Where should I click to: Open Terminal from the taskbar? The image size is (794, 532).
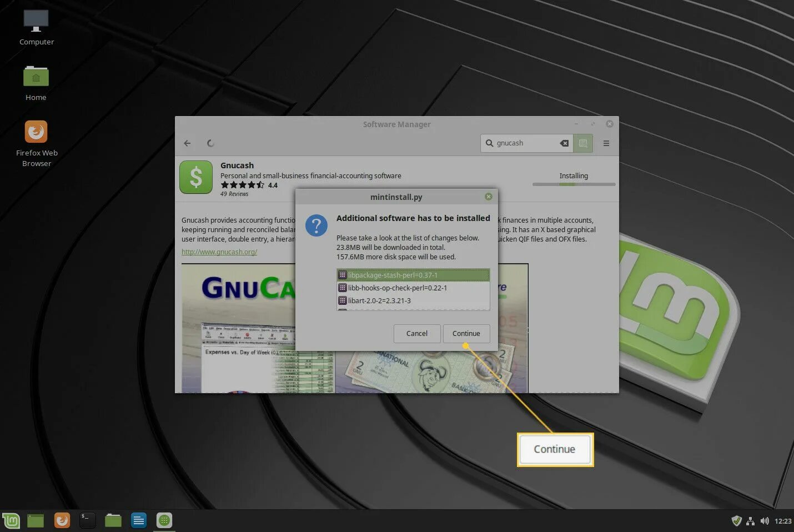pos(88,520)
